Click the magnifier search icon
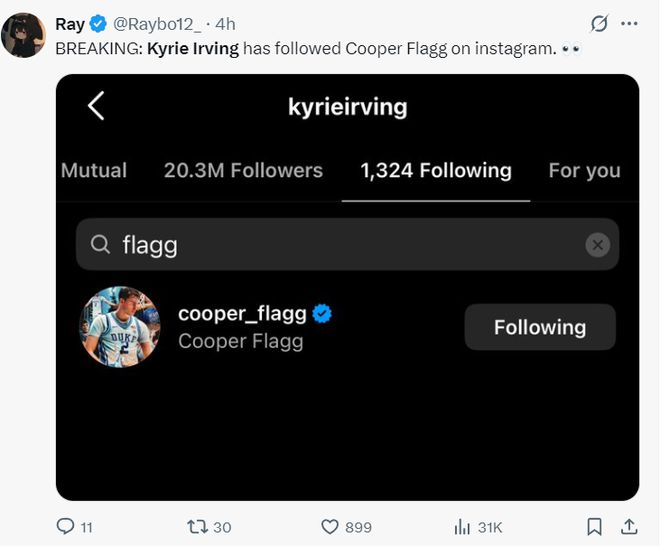The image size is (660, 546). click(x=100, y=244)
